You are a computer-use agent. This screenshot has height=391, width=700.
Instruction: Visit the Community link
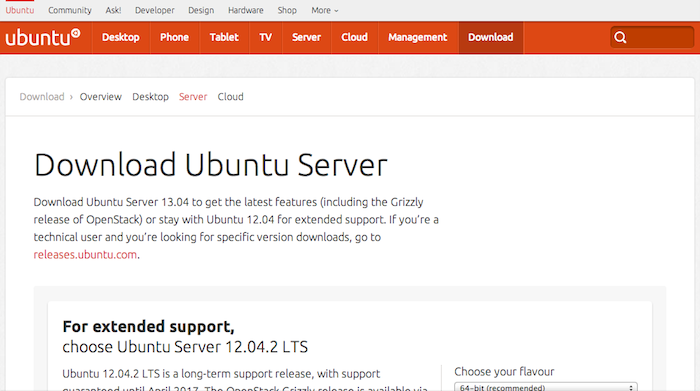point(70,10)
